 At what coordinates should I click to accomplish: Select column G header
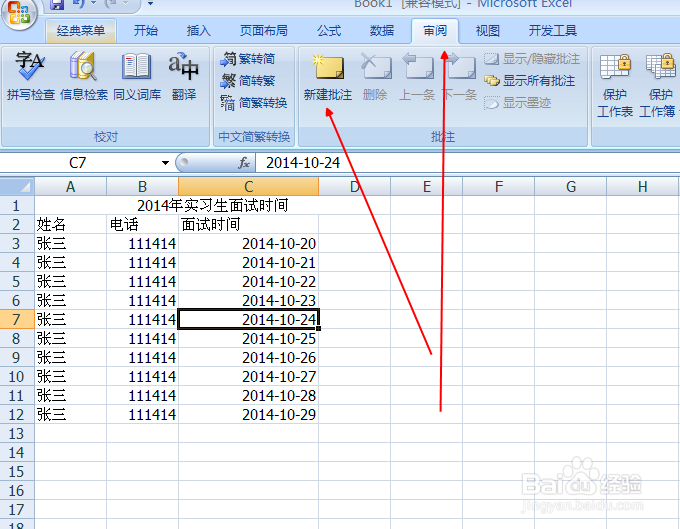[x=571, y=187]
